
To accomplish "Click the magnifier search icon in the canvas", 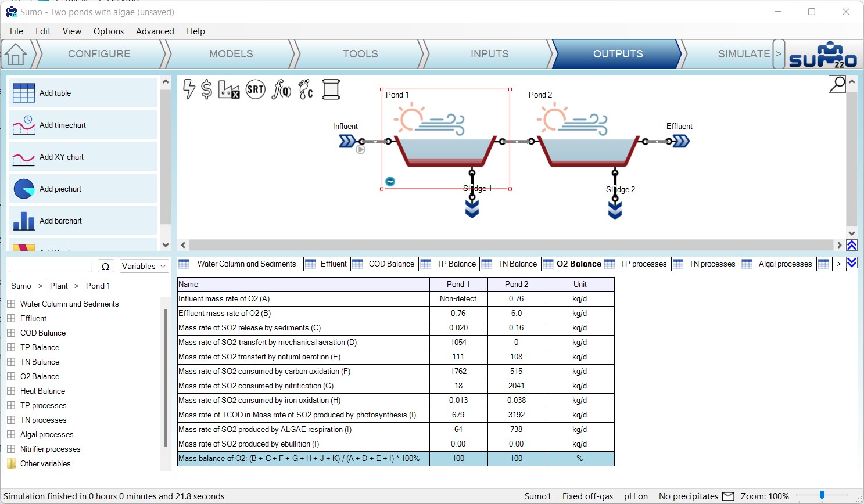I will (x=837, y=84).
